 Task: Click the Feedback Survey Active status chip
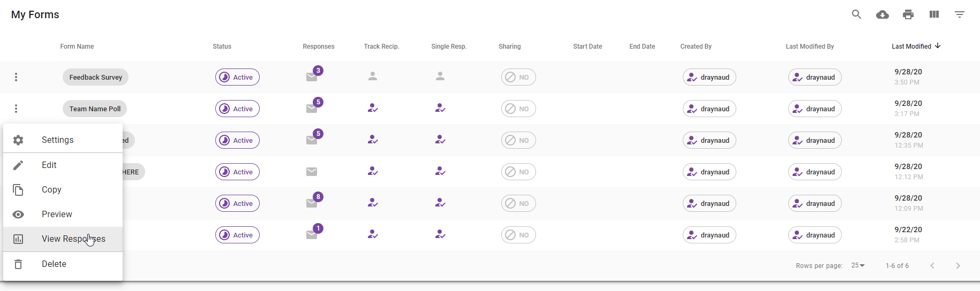pyautogui.click(x=237, y=77)
